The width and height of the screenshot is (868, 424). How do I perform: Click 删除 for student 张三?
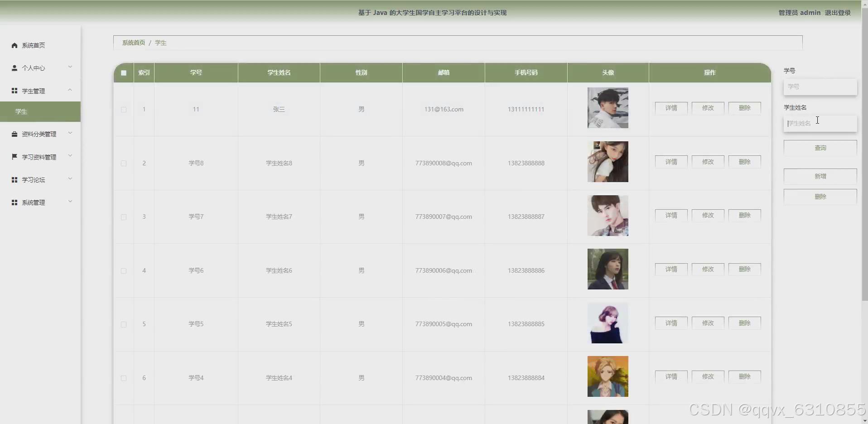(x=744, y=108)
